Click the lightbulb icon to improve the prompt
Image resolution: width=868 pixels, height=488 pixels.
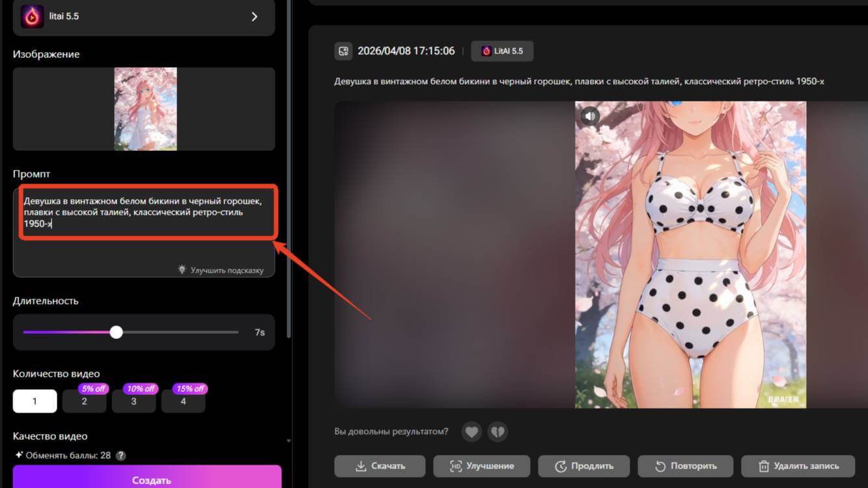point(182,269)
